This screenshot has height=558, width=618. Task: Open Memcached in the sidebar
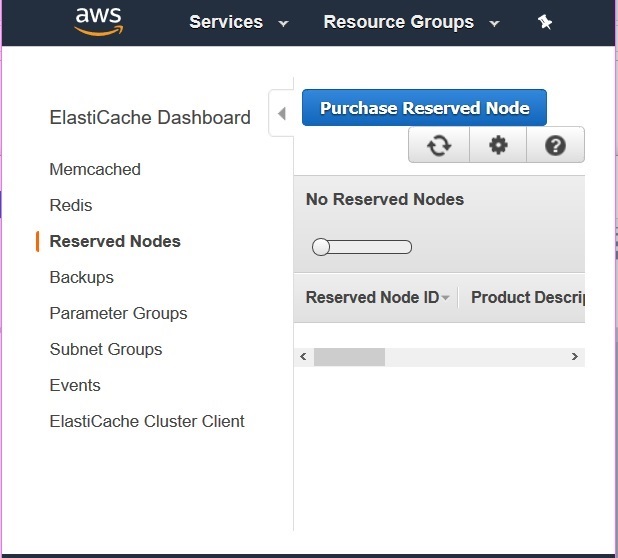pyautogui.click(x=95, y=169)
